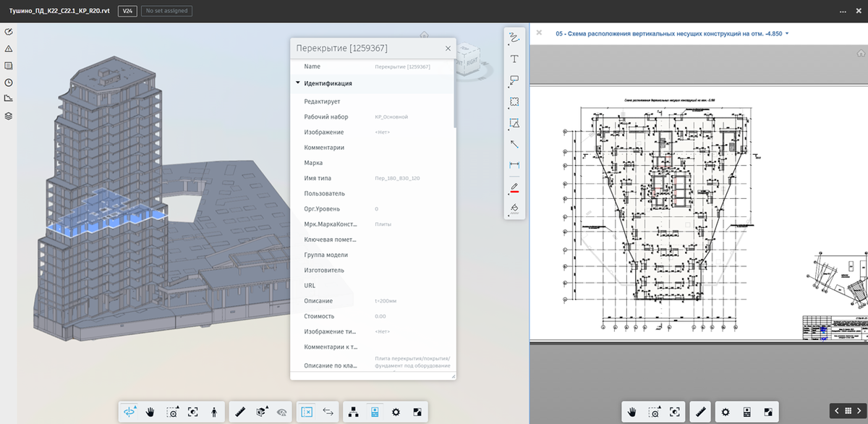Select the freehand markup tool
The width and height of the screenshot is (868, 424).
coord(514,37)
